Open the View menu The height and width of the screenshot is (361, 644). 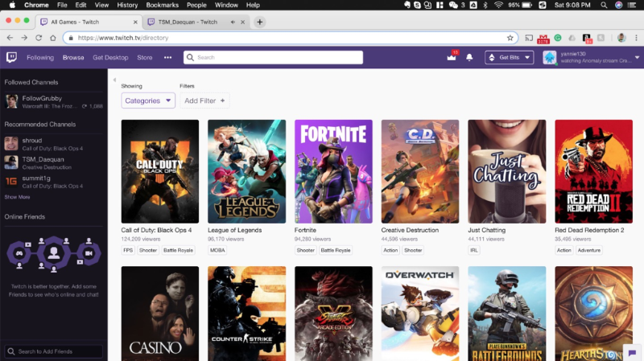click(101, 5)
